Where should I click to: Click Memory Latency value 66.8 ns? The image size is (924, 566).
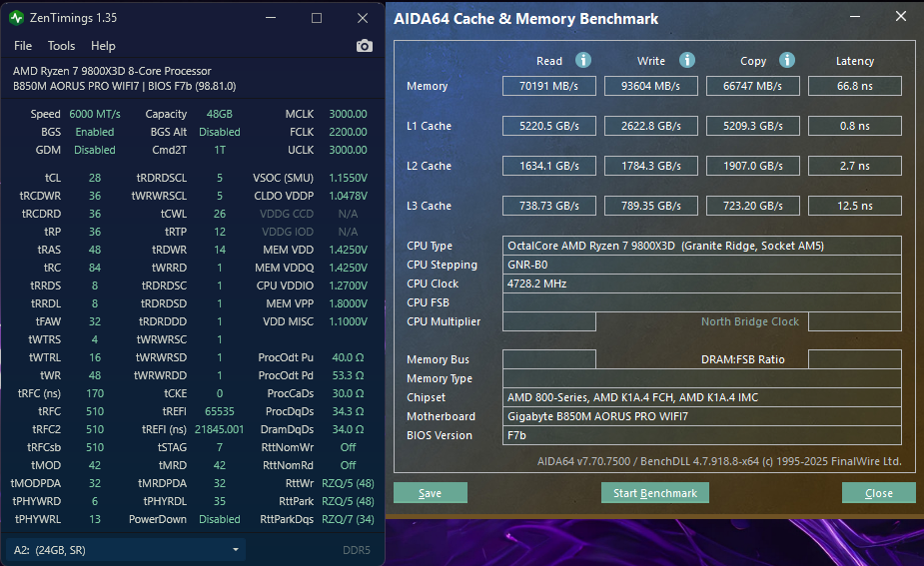pyautogui.click(x=855, y=86)
